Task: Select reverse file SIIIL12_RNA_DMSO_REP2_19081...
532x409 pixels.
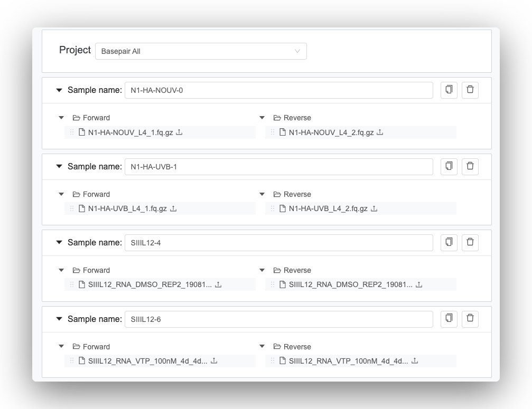Action: (351, 284)
